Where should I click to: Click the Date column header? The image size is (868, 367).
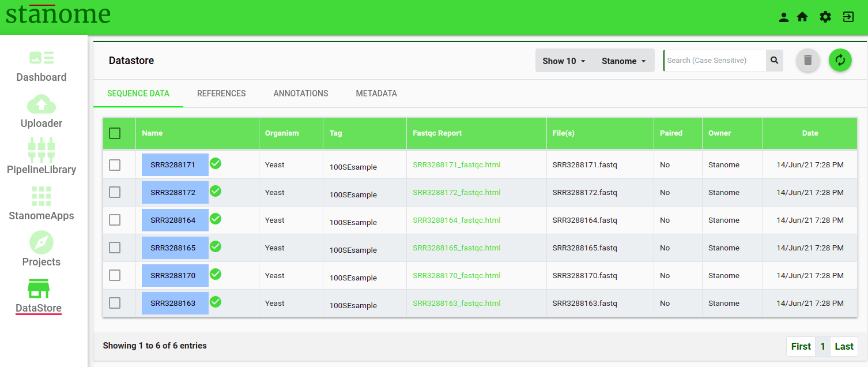coord(810,133)
